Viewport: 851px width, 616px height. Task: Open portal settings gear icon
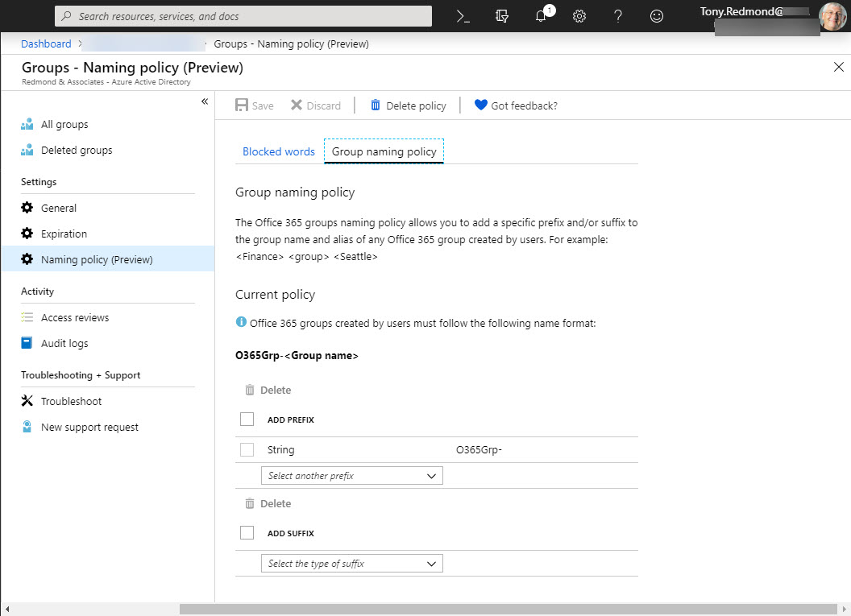pos(579,16)
